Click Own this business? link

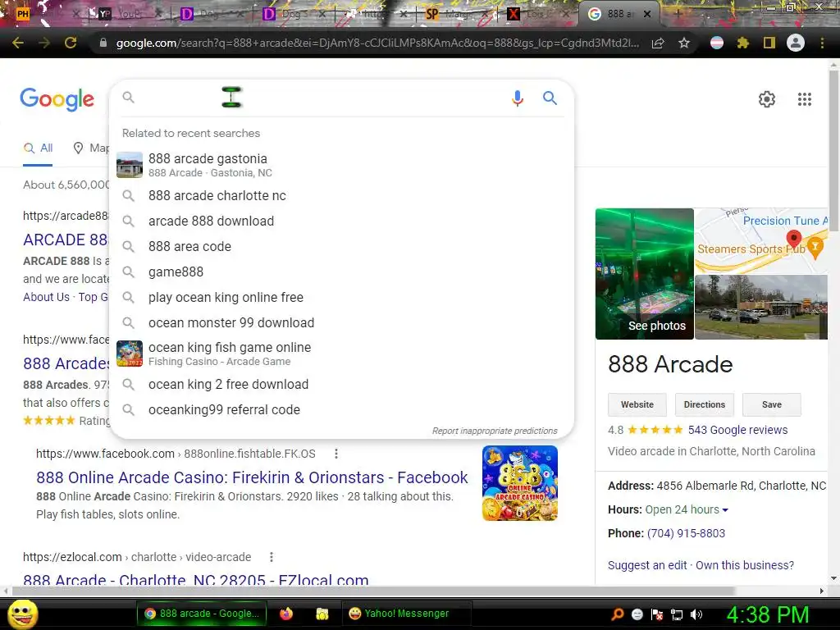[x=745, y=565]
